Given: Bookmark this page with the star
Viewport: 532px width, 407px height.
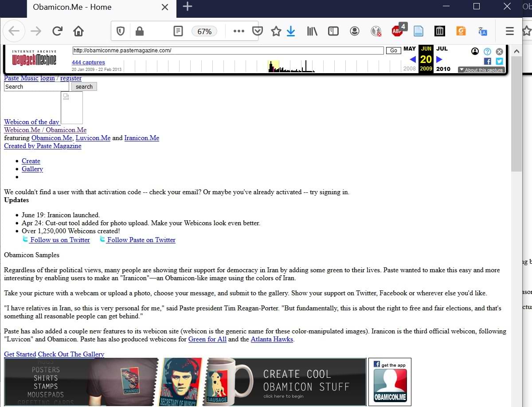Looking at the screenshot, I should click(x=276, y=31).
